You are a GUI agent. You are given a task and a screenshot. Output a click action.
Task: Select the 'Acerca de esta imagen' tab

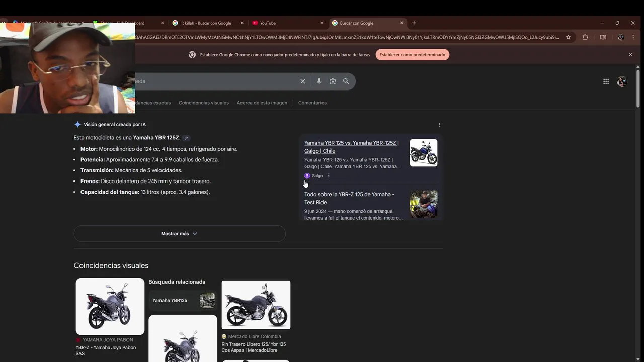(262, 103)
